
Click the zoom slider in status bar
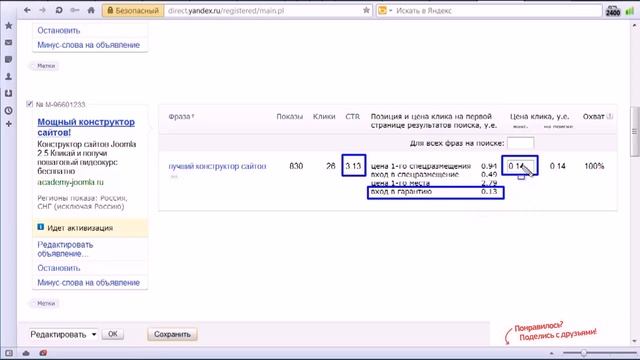(x=599, y=353)
